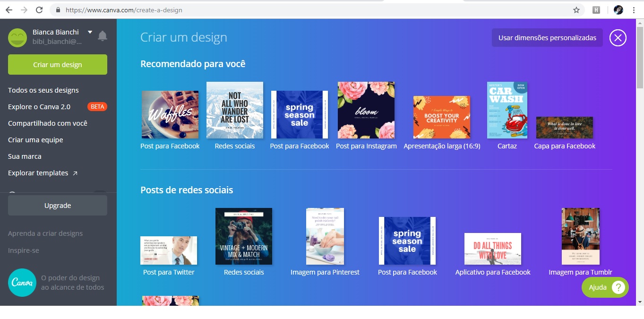Open Todos os seus designs
Image resolution: width=644 pixels, height=319 pixels.
(43, 90)
